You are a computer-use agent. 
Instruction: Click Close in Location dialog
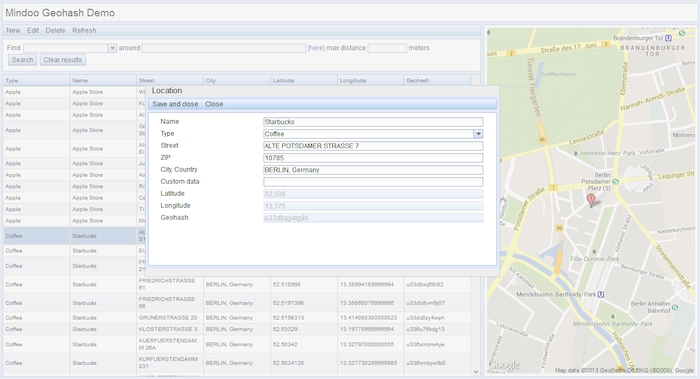click(x=214, y=104)
